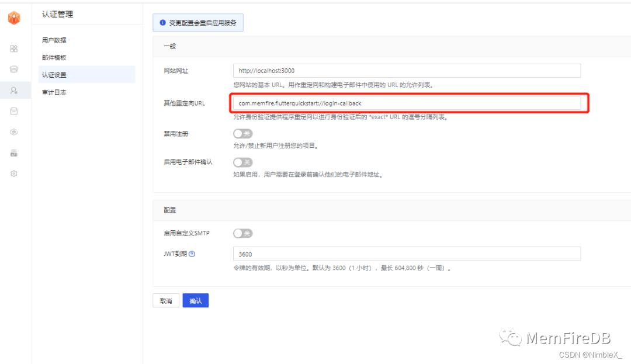Click the redirect URL description mentioning *exact*
This screenshot has height=364, width=631.
(x=341, y=117)
